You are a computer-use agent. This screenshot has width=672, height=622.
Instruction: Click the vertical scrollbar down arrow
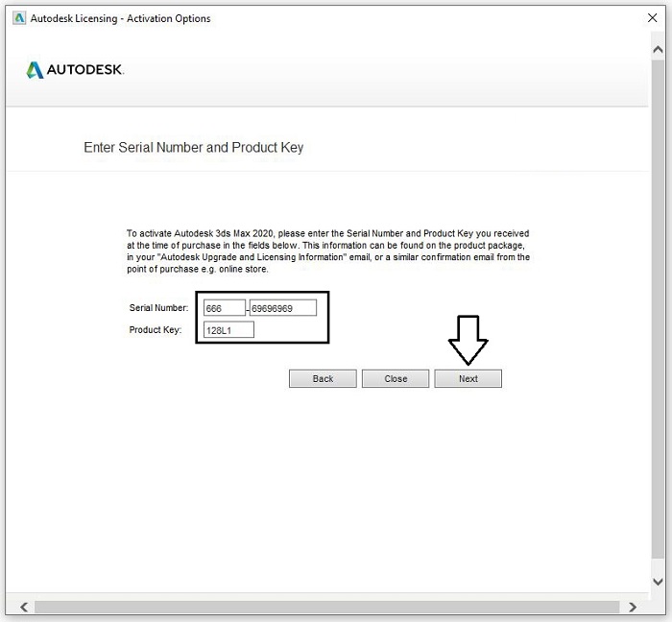pos(658,582)
